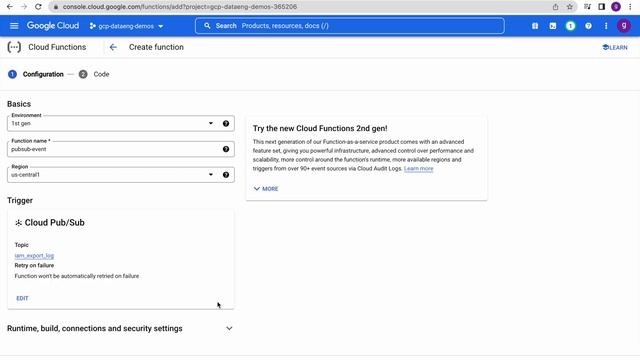Open the notifications badge showing 1
The width and height of the screenshot is (640, 360).
click(x=570, y=26)
